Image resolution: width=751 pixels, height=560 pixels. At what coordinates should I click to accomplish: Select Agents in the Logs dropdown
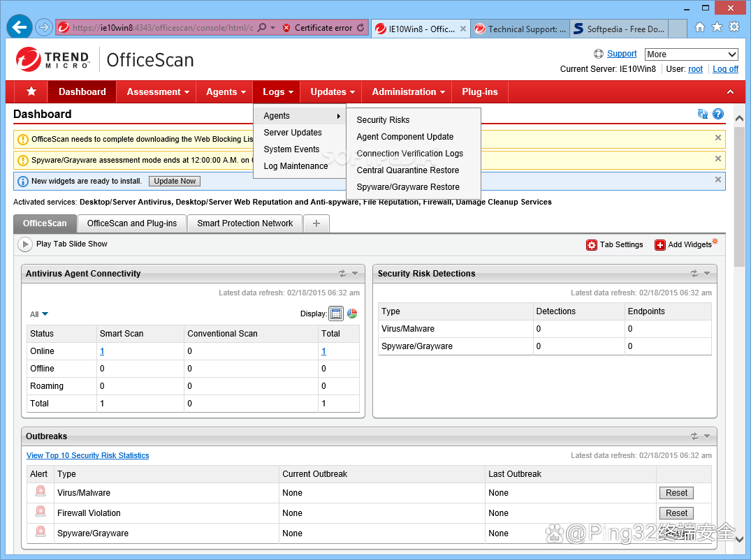[300, 116]
